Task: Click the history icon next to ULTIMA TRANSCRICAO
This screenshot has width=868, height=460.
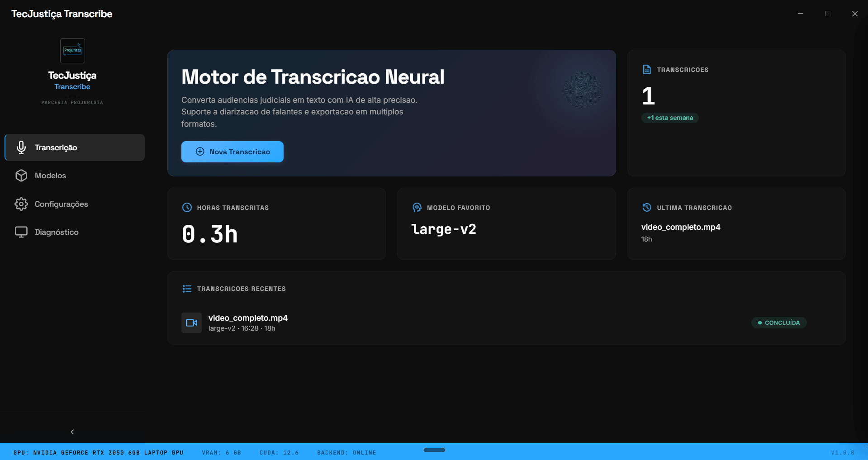Action: point(647,208)
